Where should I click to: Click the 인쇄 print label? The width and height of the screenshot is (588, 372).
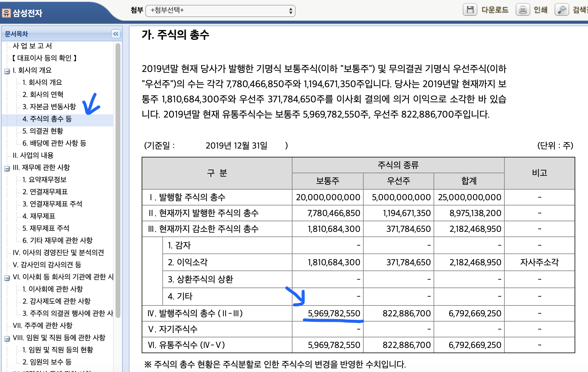541,10
